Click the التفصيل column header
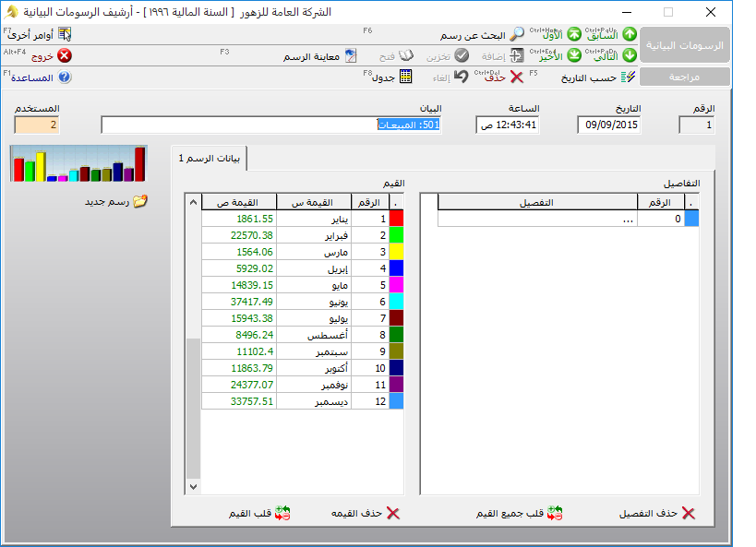Screen dimensions: 756x547 click(x=537, y=202)
